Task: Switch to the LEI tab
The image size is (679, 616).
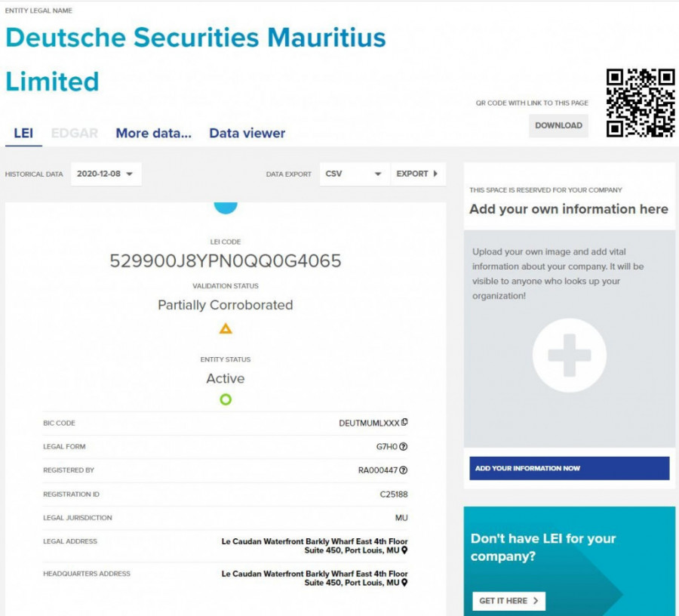Action: pyautogui.click(x=23, y=134)
